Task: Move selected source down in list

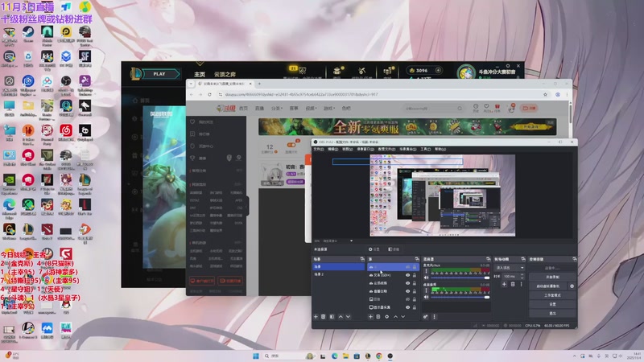Action: 403,317
